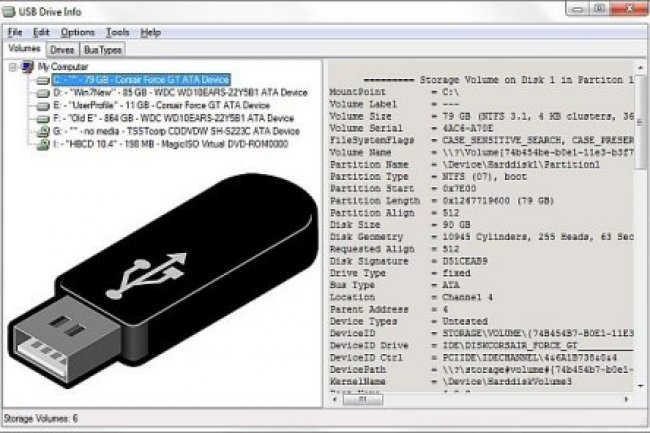Click the DeviceID Drive line
The height and width of the screenshot is (433, 650).
point(481,346)
